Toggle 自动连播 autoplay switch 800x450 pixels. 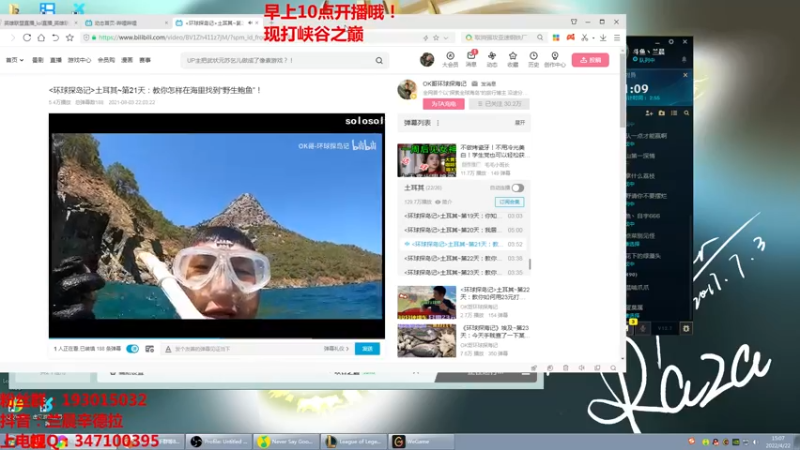click(517, 188)
